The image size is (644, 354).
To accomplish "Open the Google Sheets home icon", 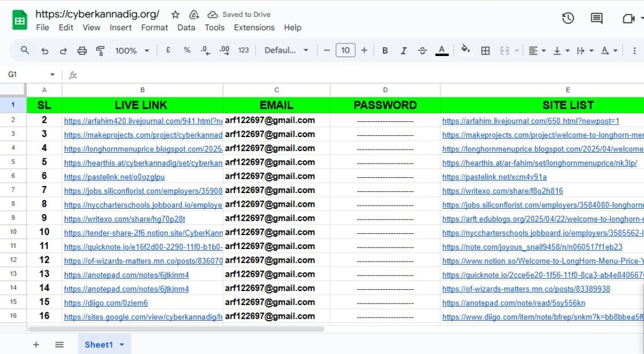I will tap(19, 20).
